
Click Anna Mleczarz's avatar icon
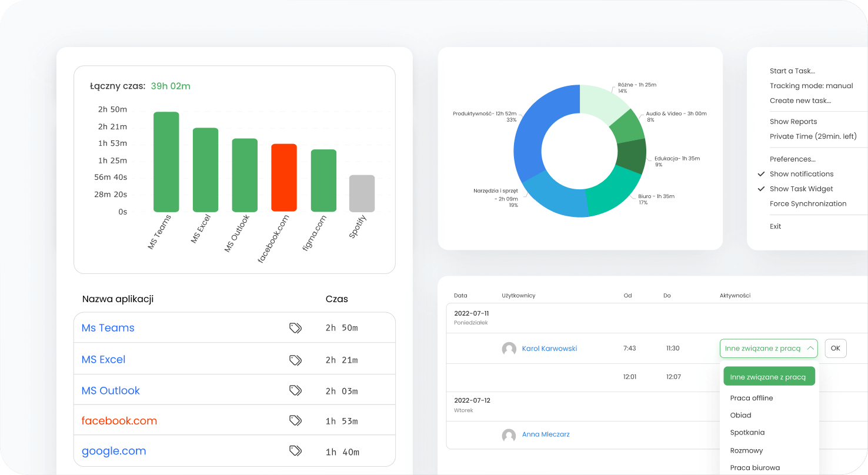(509, 435)
